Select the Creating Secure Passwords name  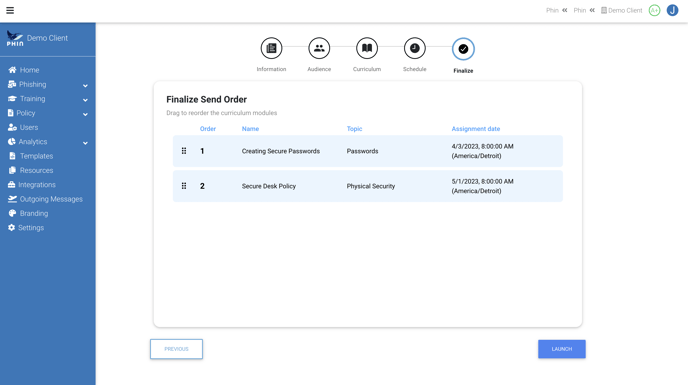(x=280, y=151)
